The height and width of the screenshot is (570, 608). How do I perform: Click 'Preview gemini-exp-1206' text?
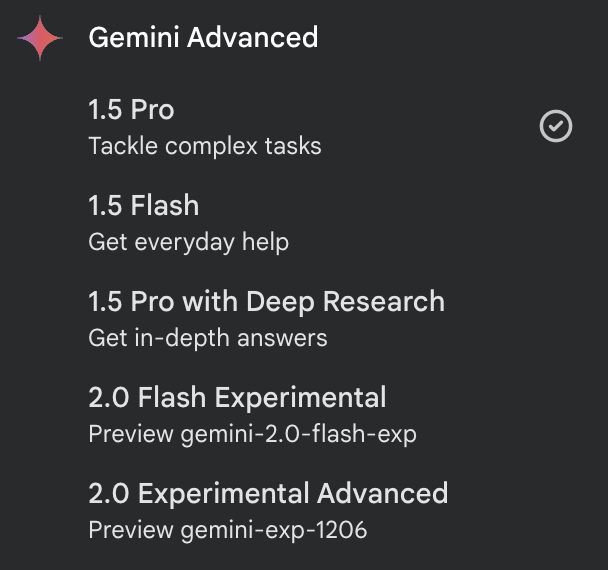228,530
